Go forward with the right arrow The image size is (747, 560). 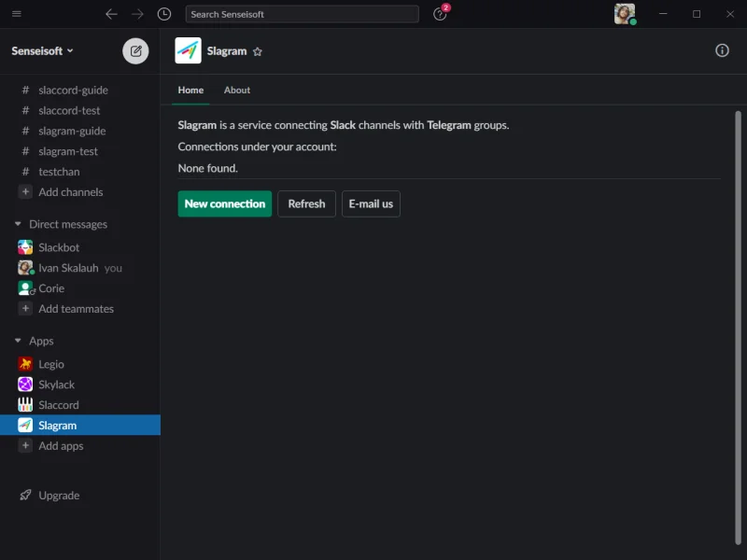click(137, 14)
